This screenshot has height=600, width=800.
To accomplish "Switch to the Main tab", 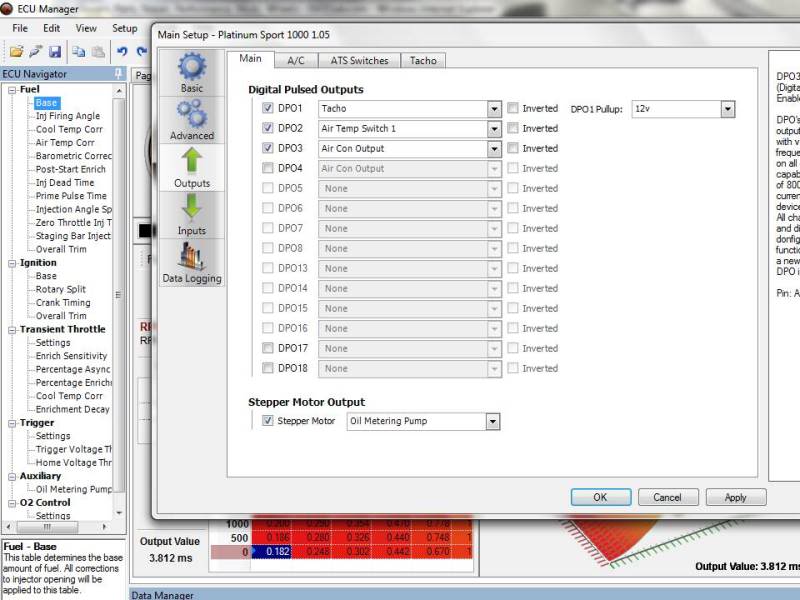I will pos(251,59).
